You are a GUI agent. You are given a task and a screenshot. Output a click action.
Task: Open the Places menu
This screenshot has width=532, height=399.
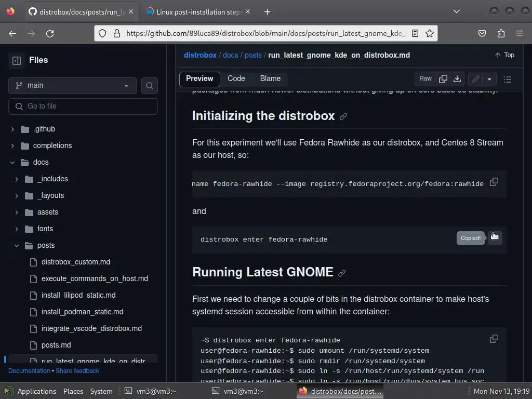pyautogui.click(x=73, y=391)
